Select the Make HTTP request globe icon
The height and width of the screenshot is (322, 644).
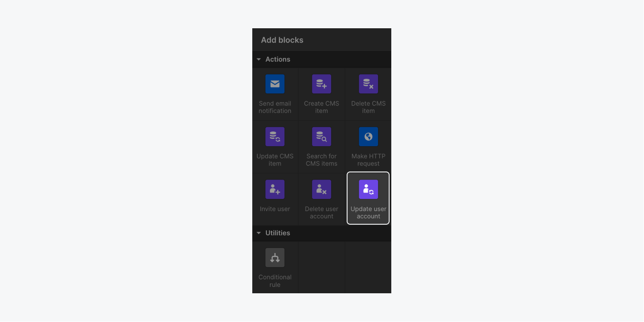369,137
